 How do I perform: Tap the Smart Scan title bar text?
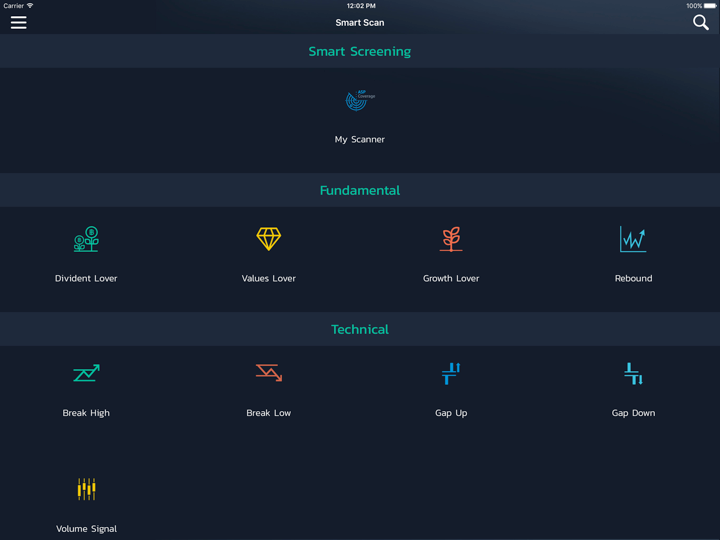(x=359, y=22)
